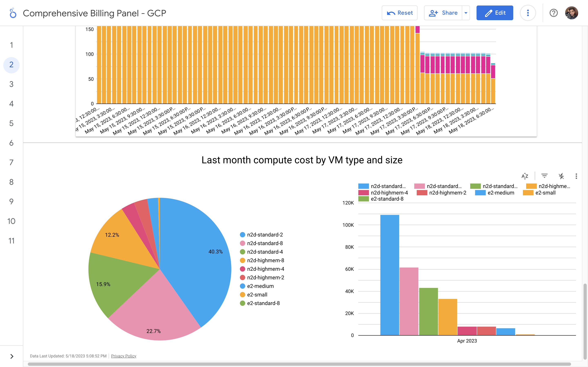Go to report page 10
Image resolution: width=588 pixels, height=367 pixels.
(x=11, y=221)
